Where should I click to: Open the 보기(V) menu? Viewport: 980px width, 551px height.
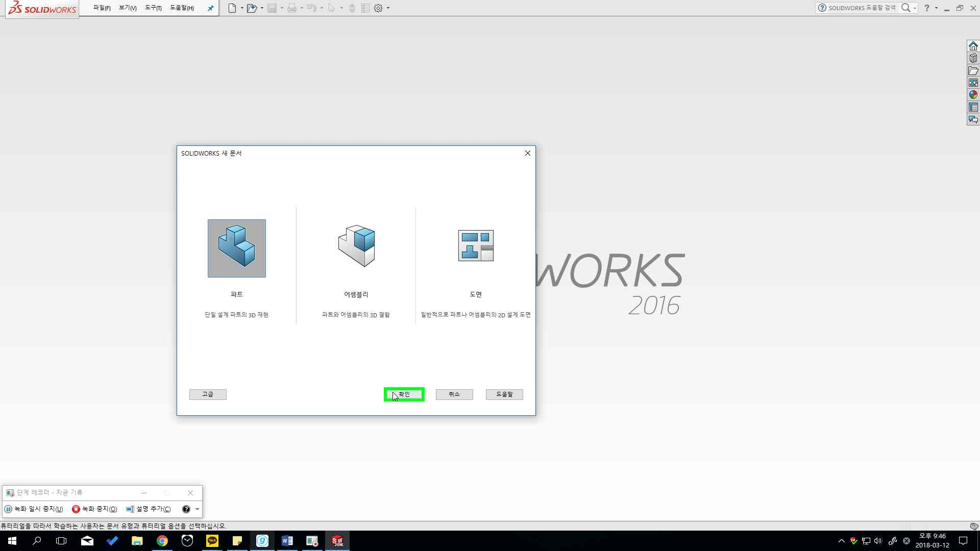click(x=128, y=8)
